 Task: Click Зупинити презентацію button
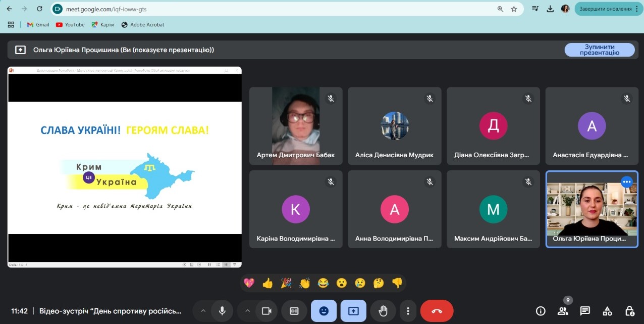(x=599, y=50)
